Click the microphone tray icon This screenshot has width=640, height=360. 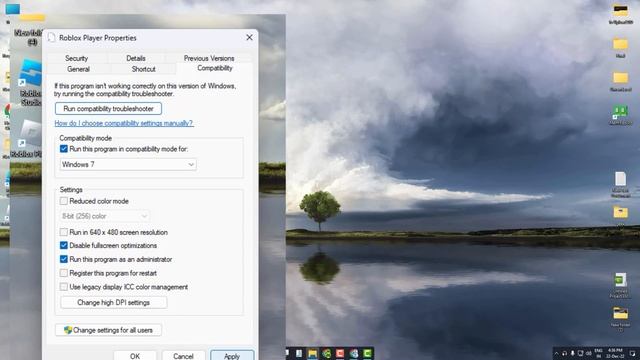click(x=572, y=353)
